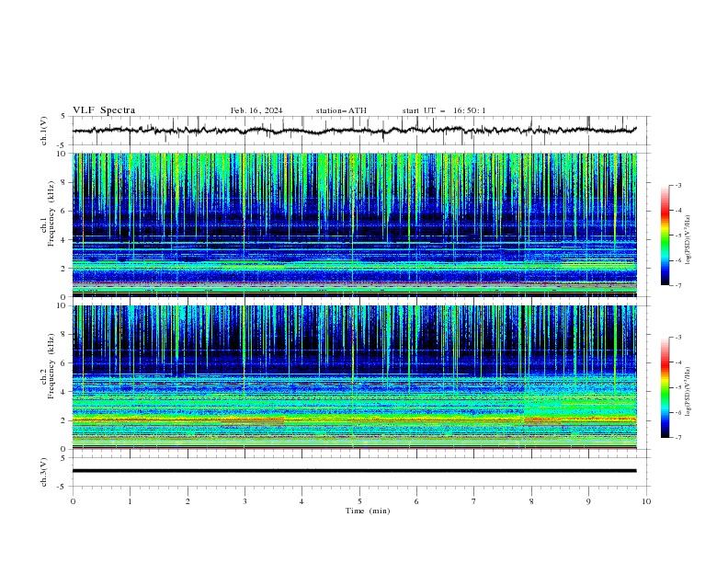Select the "start UT = 16:50:1" text
Screen dimensions: 728x563
point(444,110)
